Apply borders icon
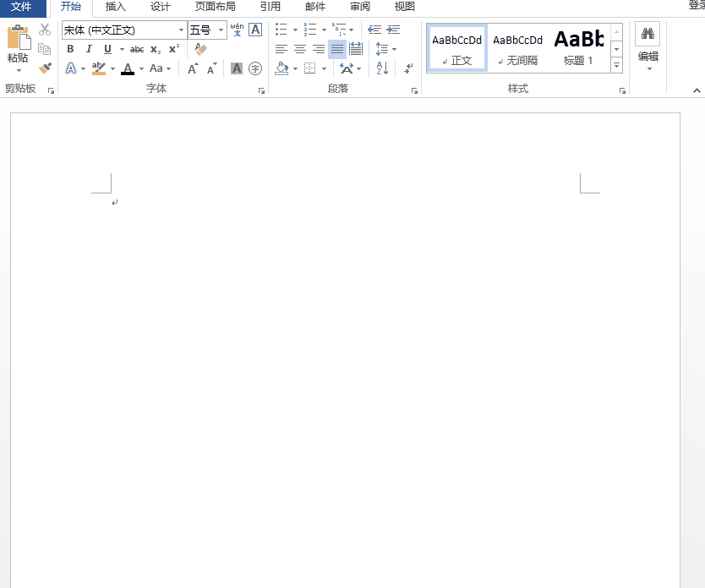The width and height of the screenshot is (705, 588). [309, 68]
